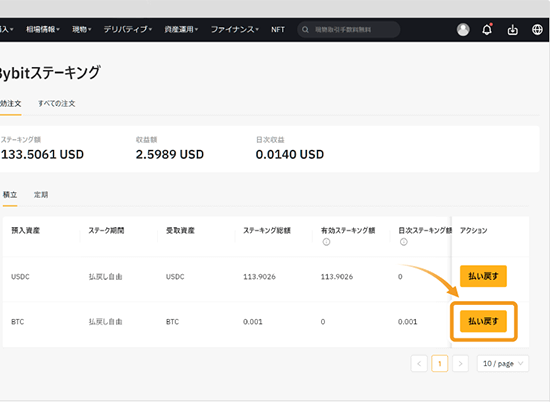The height and width of the screenshot is (402, 550).
Task: Click 払い戻す button in USDC row
Action: click(x=483, y=276)
